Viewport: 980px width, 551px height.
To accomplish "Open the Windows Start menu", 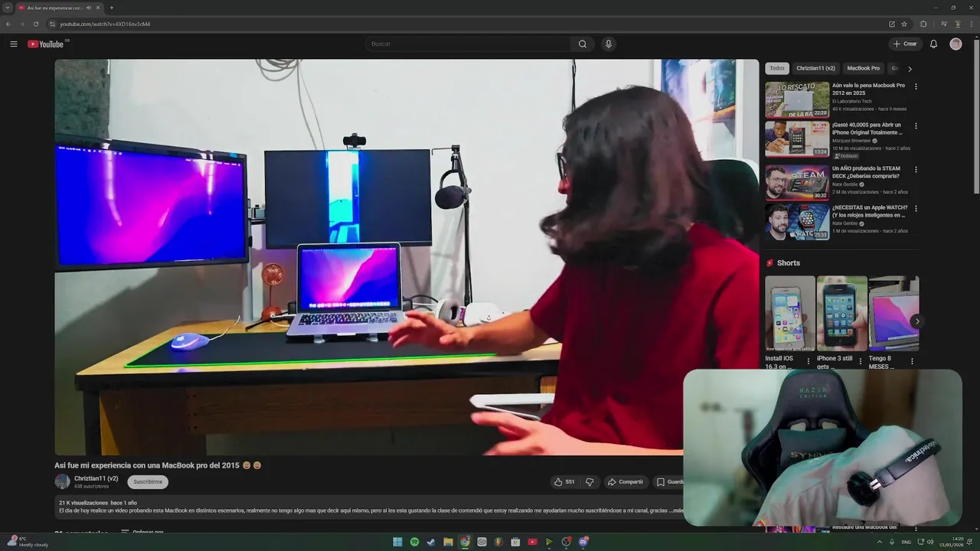I will coord(397,542).
